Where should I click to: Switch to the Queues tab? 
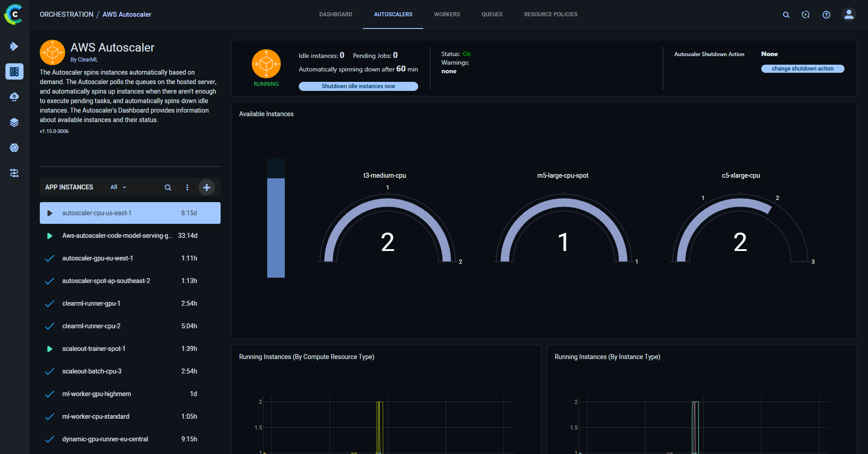point(492,14)
